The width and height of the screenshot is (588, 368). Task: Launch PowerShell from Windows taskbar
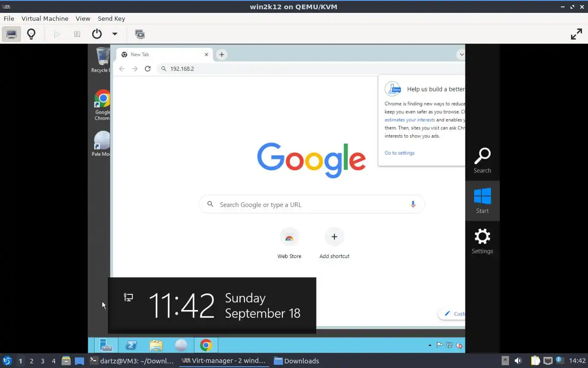(x=131, y=345)
